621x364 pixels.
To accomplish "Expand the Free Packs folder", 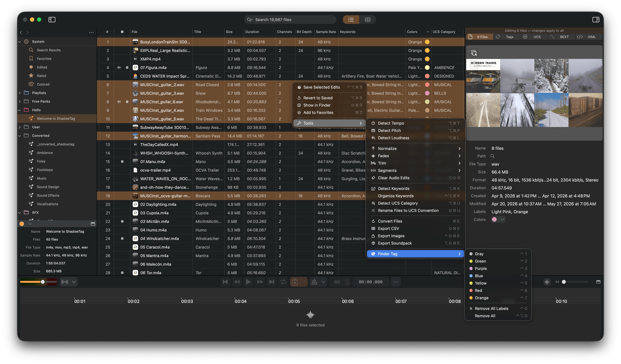I will [20, 101].
